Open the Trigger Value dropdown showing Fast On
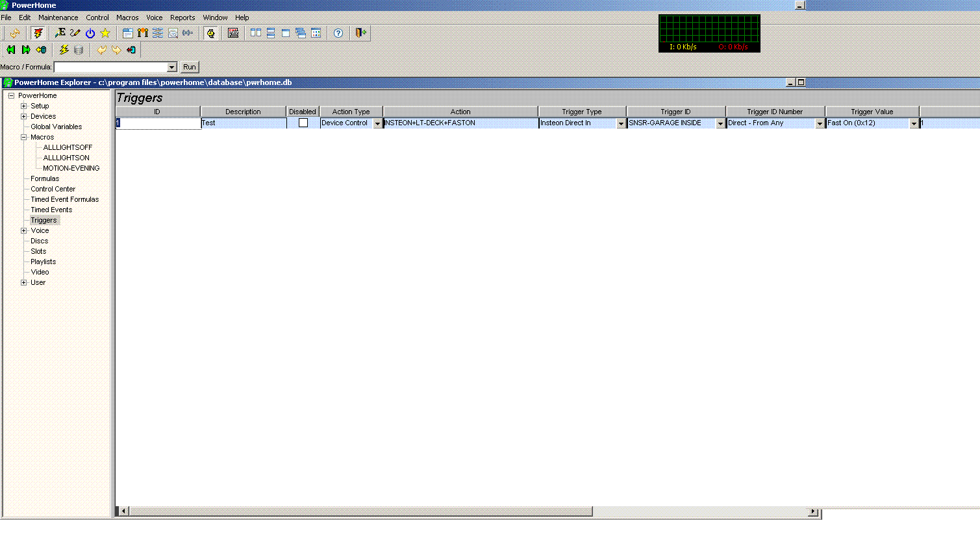980x536 pixels. click(914, 123)
